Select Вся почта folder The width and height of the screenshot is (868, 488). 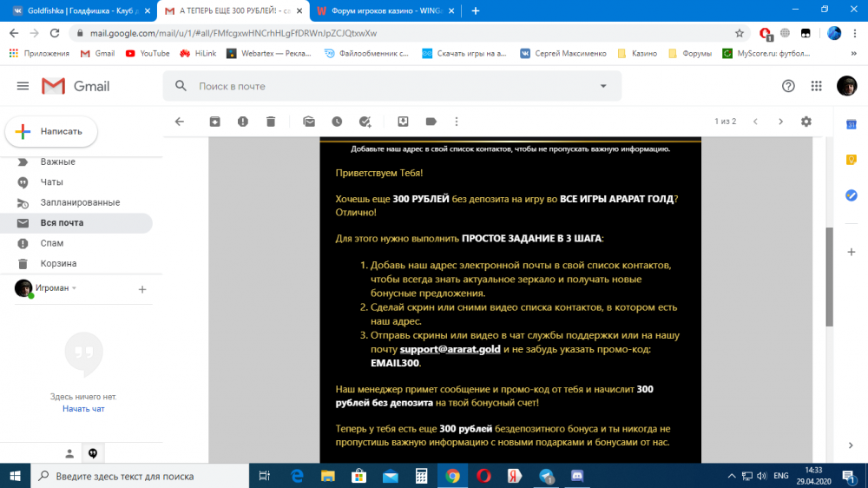76,222
